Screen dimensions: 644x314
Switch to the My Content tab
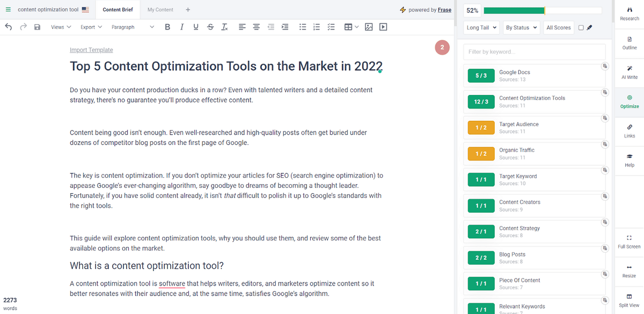(x=160, y=10)
